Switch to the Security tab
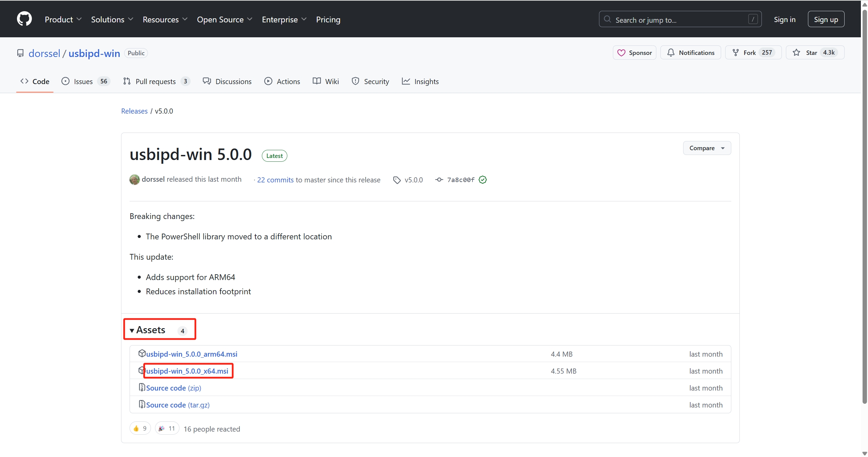Screen dimensions: 868x457 pos(370,81)
